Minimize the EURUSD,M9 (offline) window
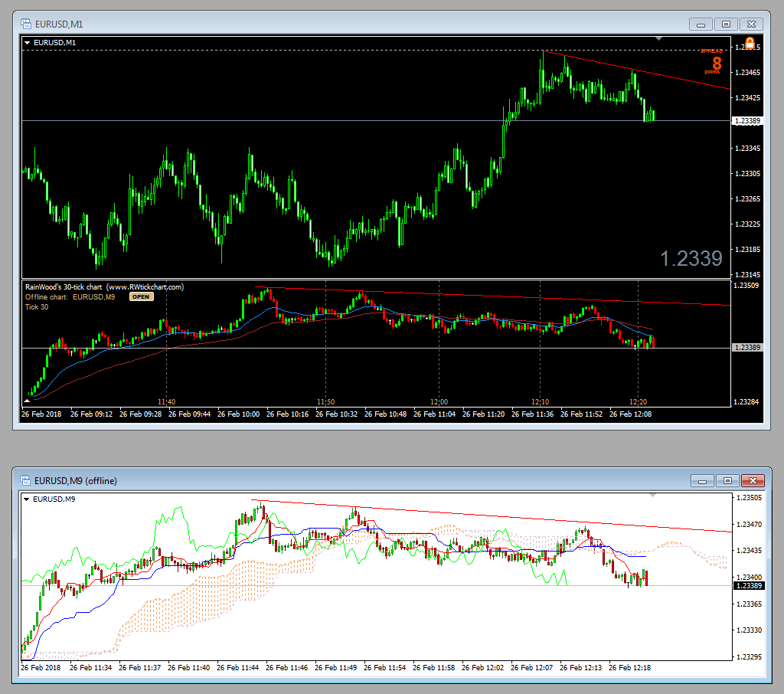784x694 pixels. pos(703,481)
